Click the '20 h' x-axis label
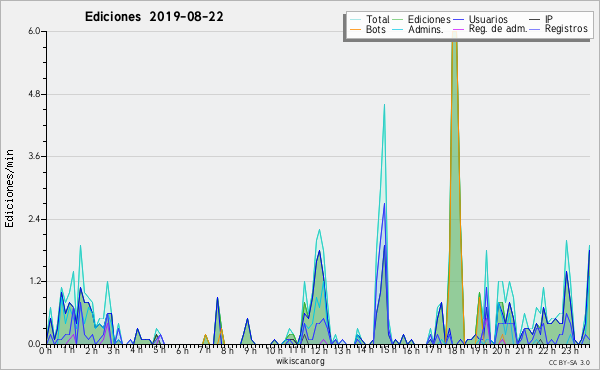Screen dimensions: 600x370 501,350
